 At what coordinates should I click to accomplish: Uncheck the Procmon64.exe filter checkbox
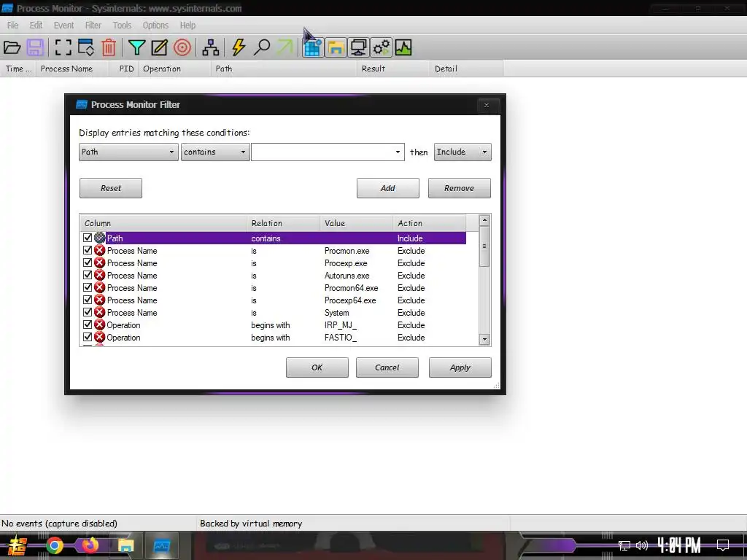(x=88, y=287)
